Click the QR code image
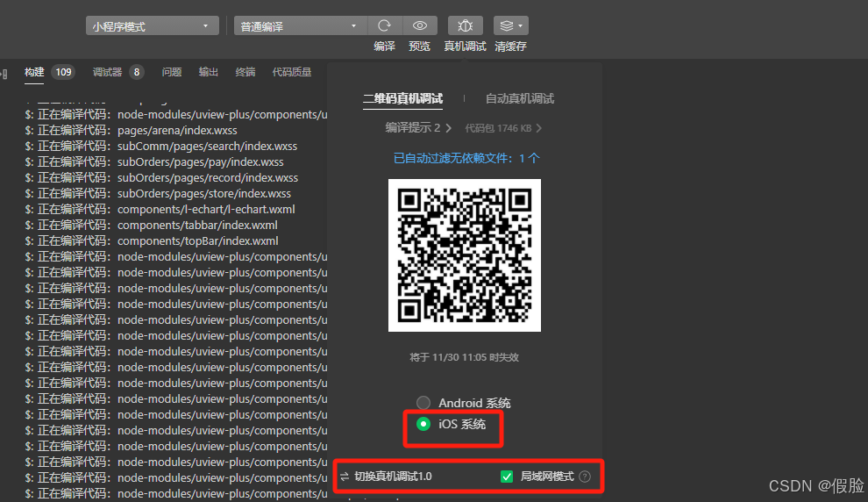This screenshot has width=868, height=502. pyautogui.click(x=465, y=255)
